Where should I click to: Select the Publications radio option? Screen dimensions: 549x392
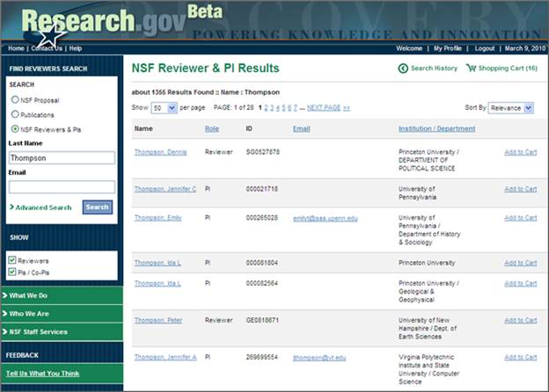point(14,113)
